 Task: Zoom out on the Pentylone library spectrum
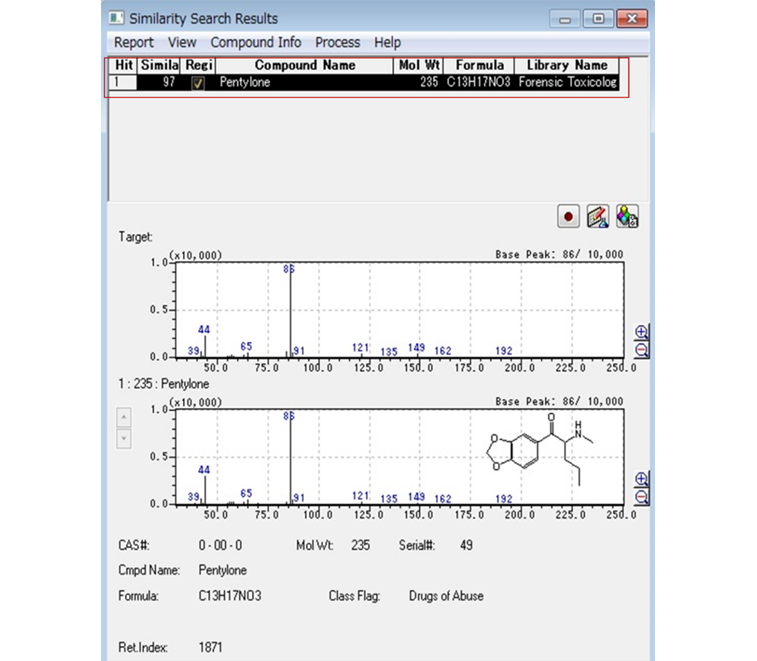click(641, 497)
